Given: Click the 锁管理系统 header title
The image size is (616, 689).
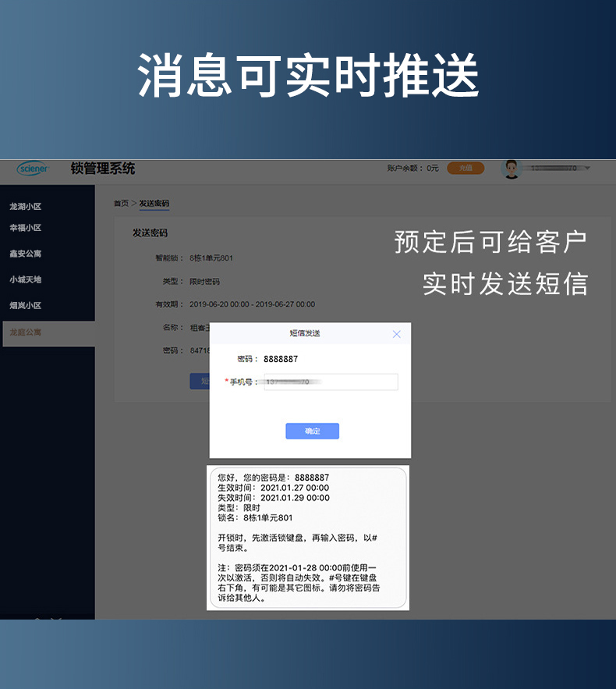Looking at the screenshot, I should point(102,169).
